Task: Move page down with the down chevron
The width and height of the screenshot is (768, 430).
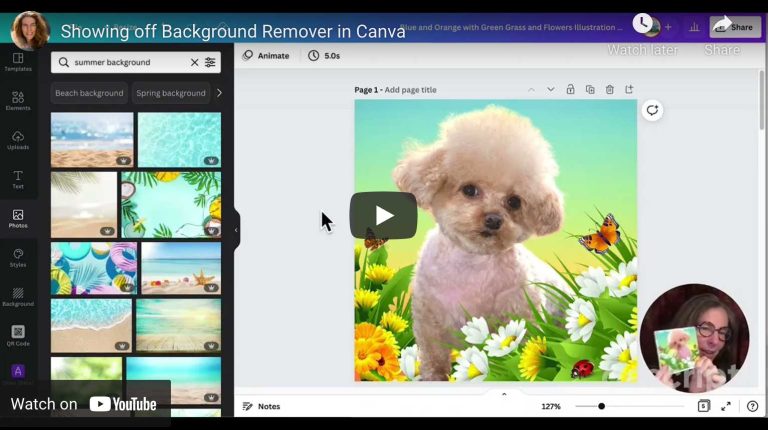Action: point(551,90)
